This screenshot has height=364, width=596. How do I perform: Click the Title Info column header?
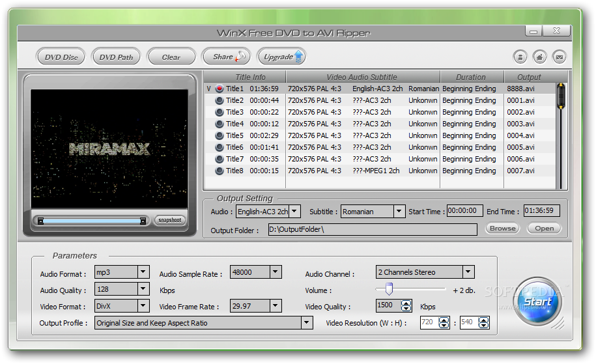(245, 77)
